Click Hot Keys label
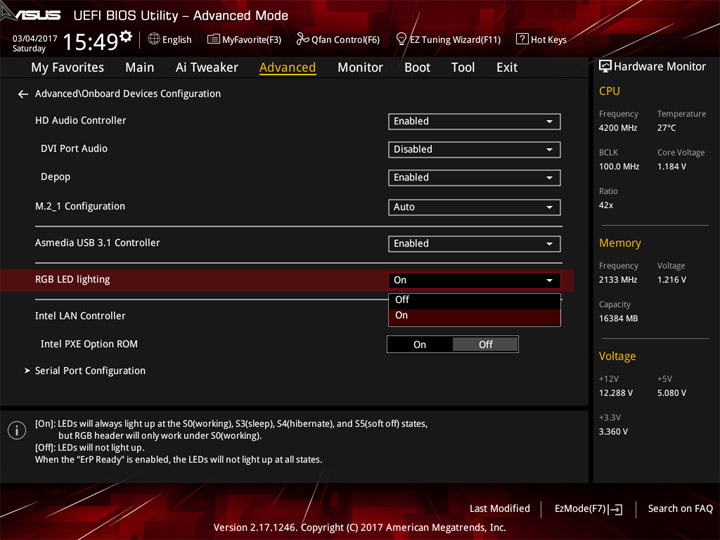The height and width of the screenshot is (540, 720). 549,39
